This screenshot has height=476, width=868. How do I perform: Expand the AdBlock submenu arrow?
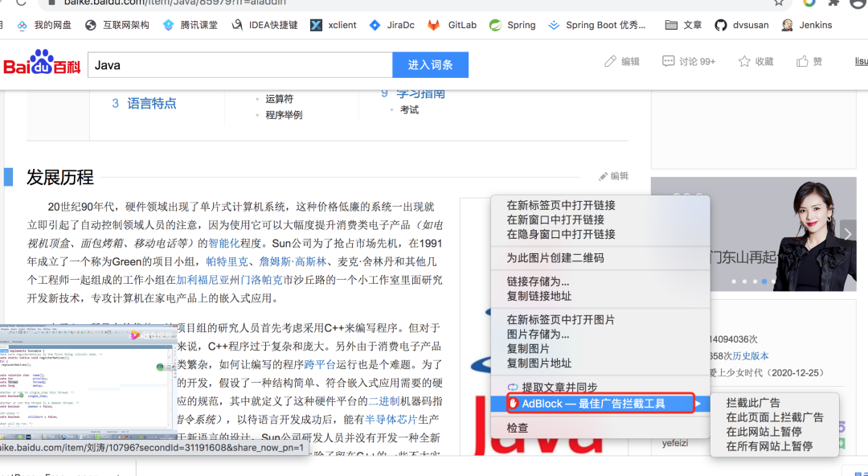pyautogui.click(x=700, y=405)
